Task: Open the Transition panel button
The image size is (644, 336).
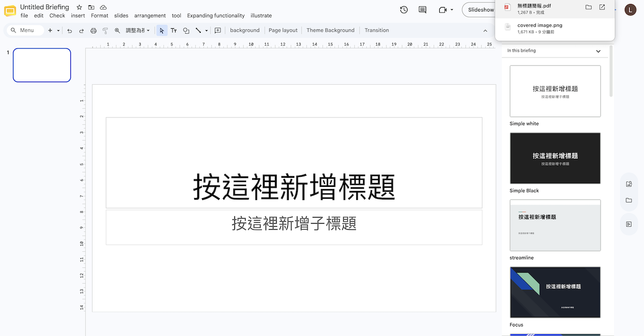Action: point(377,30)
